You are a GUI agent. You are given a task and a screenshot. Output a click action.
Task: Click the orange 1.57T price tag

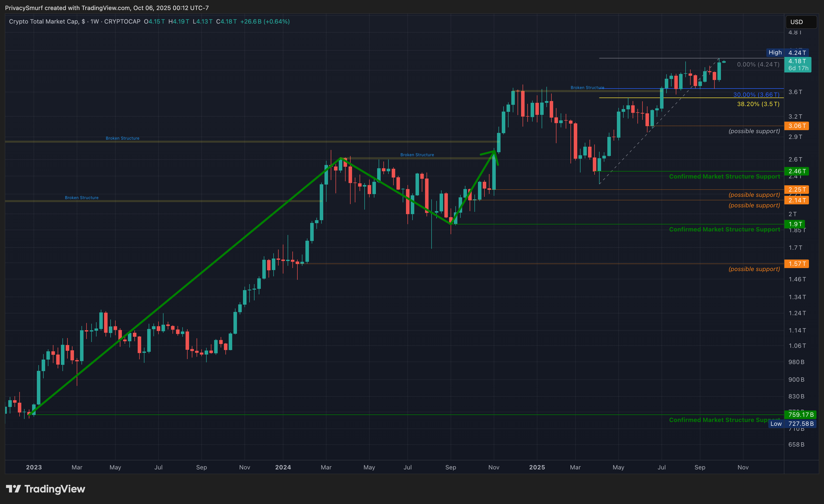[796, 264]
